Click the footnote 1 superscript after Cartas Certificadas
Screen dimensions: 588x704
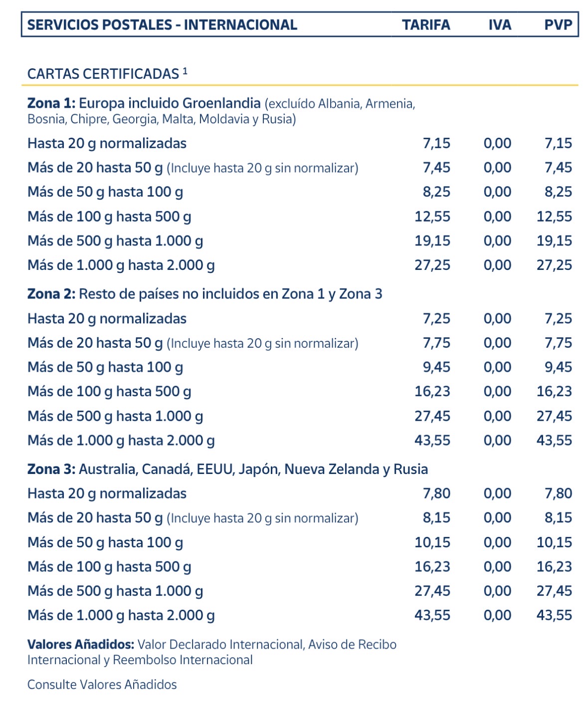(x=185, y=71)
